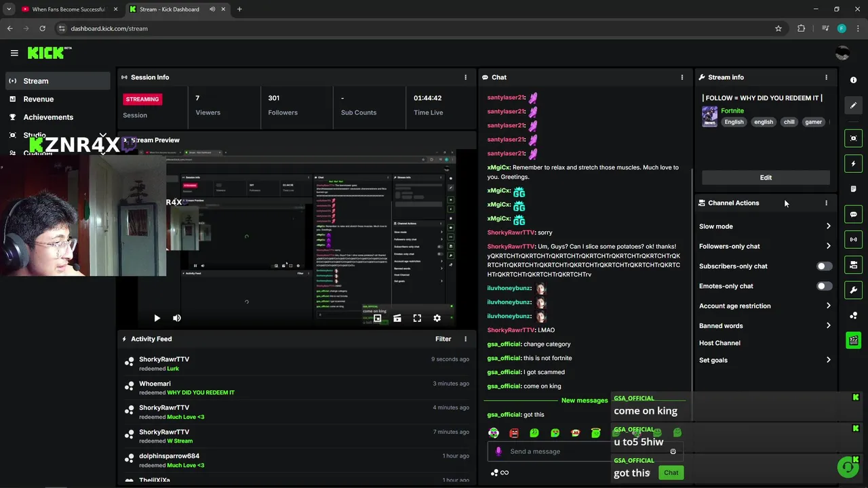Image resolution: width=868 pixels, height=488 pixels.
Task: Switch the stream preview to theater mode
Action: (x=397, y=318)
